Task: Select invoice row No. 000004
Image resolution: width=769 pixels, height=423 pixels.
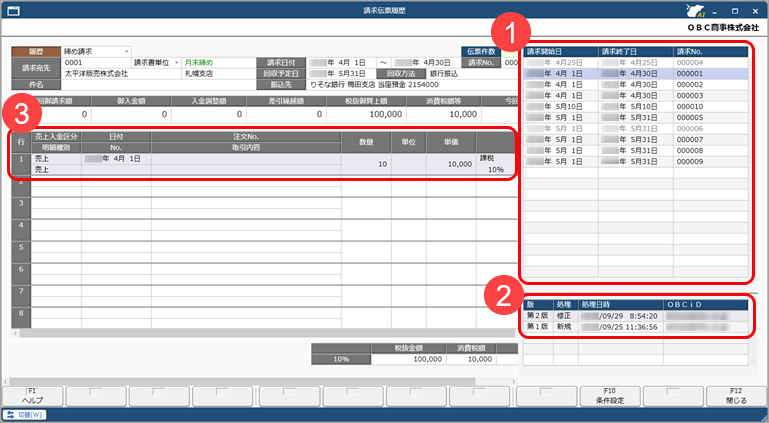Action: (636, 63)
